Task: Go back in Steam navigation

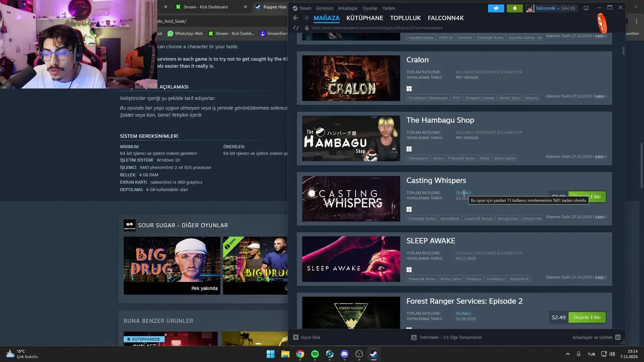Action: [295, 18]
